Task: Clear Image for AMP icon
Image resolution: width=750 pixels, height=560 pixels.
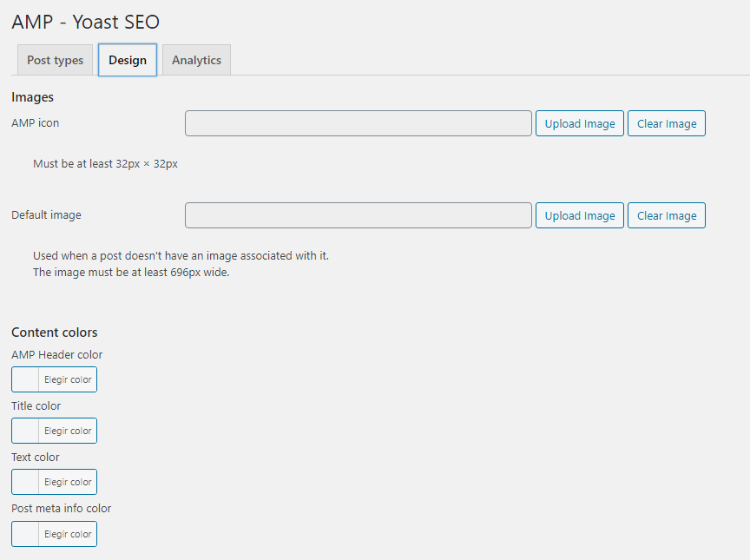Action: point(667,123)
